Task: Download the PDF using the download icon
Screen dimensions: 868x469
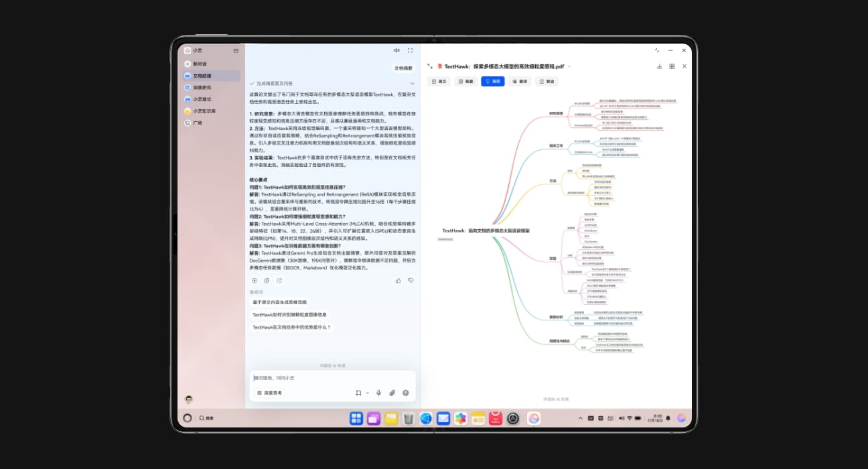Action: 660,66
